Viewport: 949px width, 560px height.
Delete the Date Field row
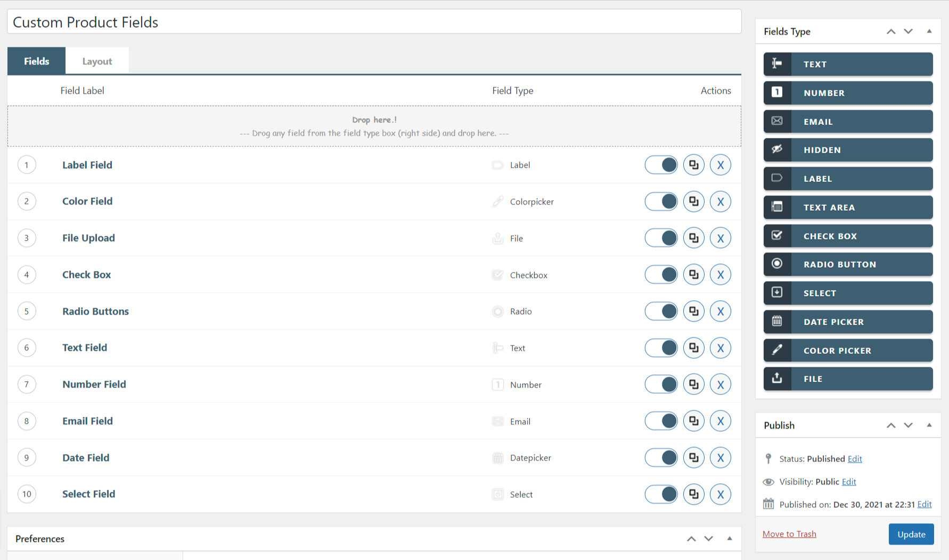coord(720,458)
